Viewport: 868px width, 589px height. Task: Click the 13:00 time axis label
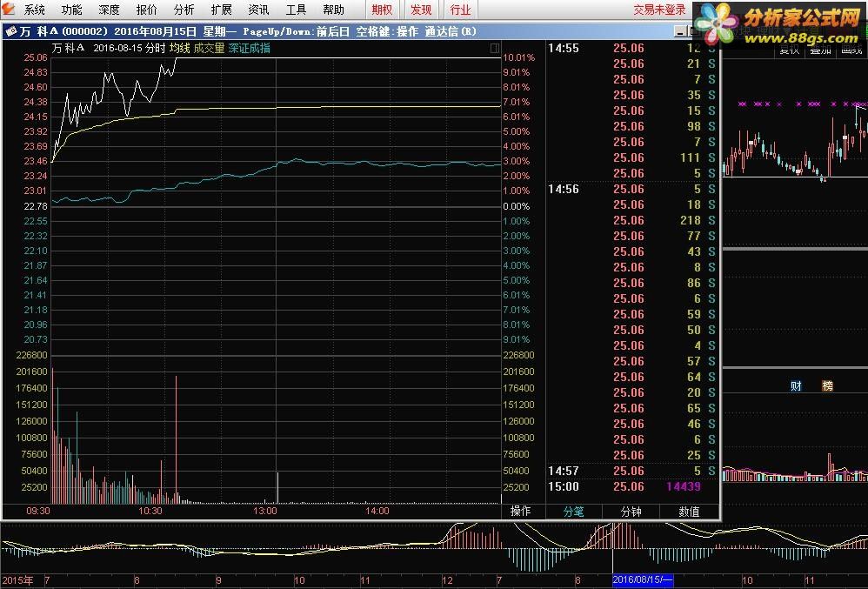[265, 511]
